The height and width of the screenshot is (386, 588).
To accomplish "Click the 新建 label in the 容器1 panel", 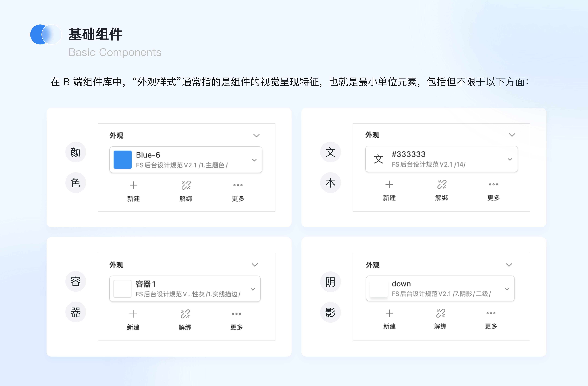I will (133, 327).
